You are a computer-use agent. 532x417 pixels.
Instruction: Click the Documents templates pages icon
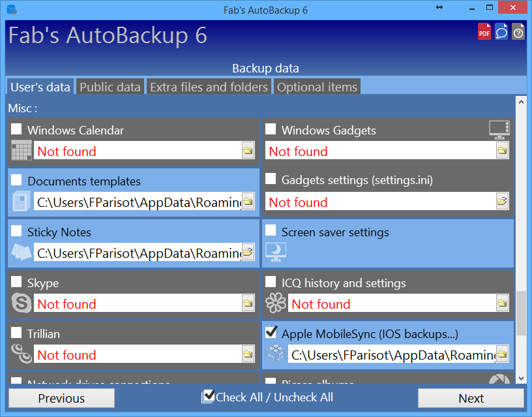[22, 201]
